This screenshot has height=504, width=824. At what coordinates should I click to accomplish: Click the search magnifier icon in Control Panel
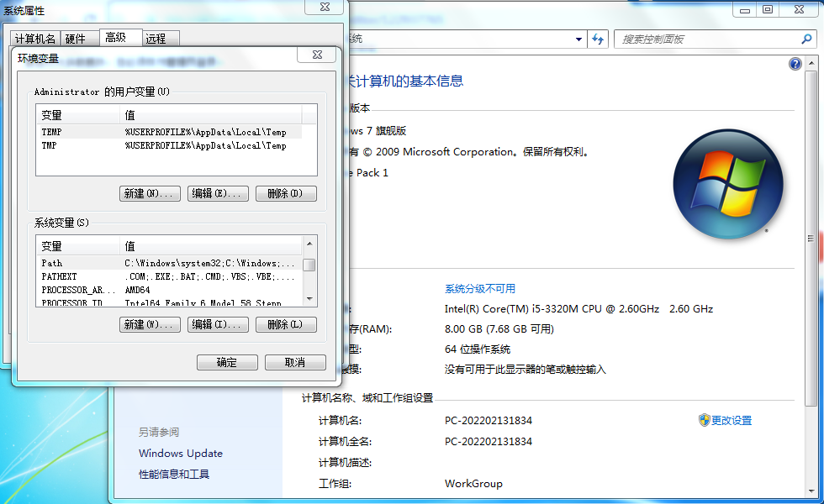(x=806, y=39)
